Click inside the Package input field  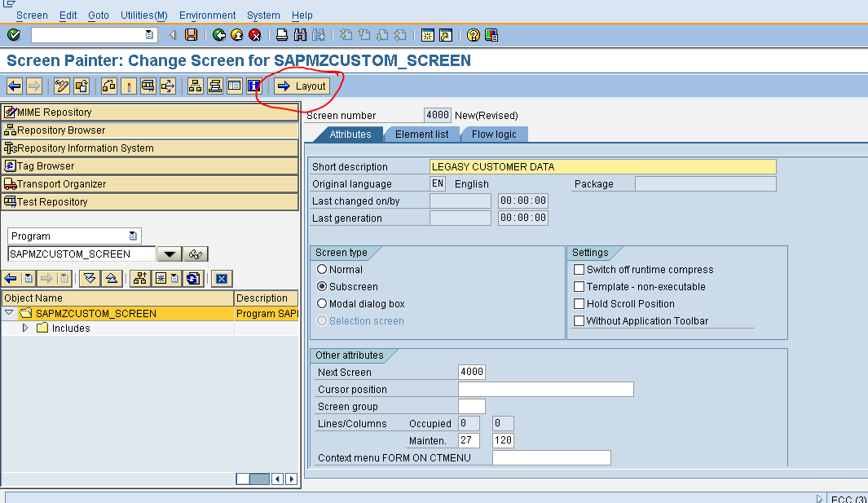pos(705,183)
